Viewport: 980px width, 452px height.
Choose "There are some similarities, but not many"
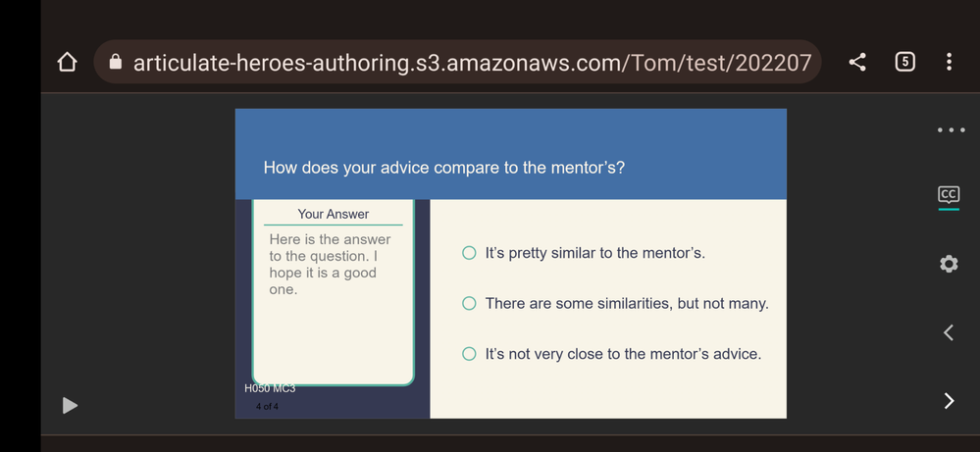tap(470, 304)
